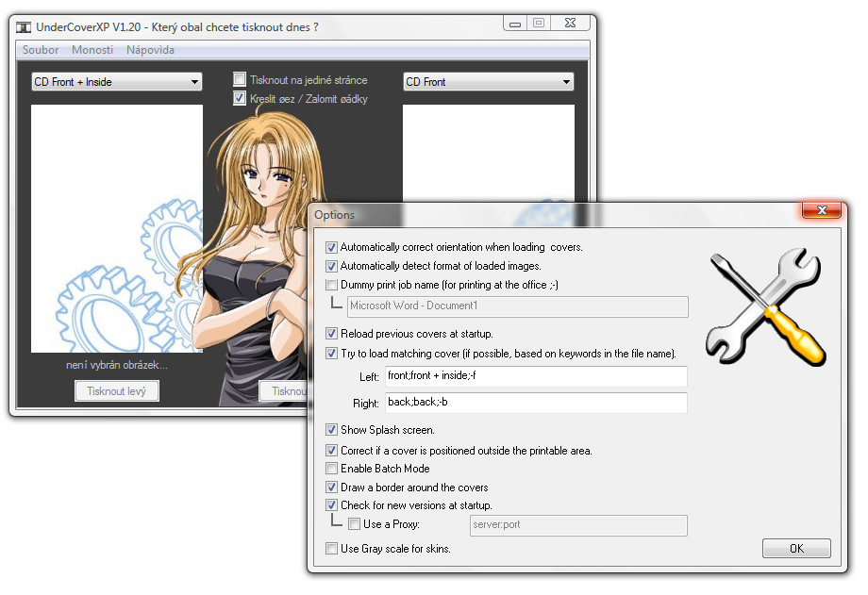The height and width of the screenshot is (595, 868).
Task: Click the Tisknout levý button
Action: pos(117,390)
